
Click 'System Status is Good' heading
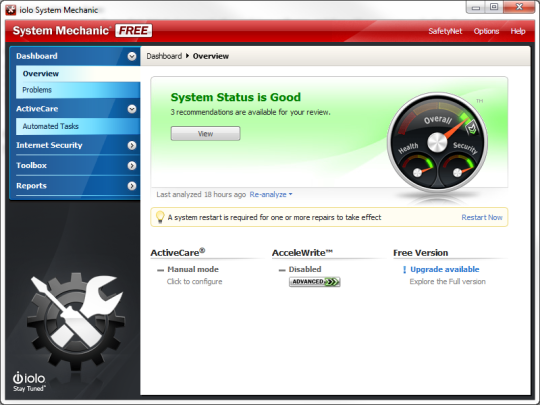pyautogui.click(x=236, y=97)
